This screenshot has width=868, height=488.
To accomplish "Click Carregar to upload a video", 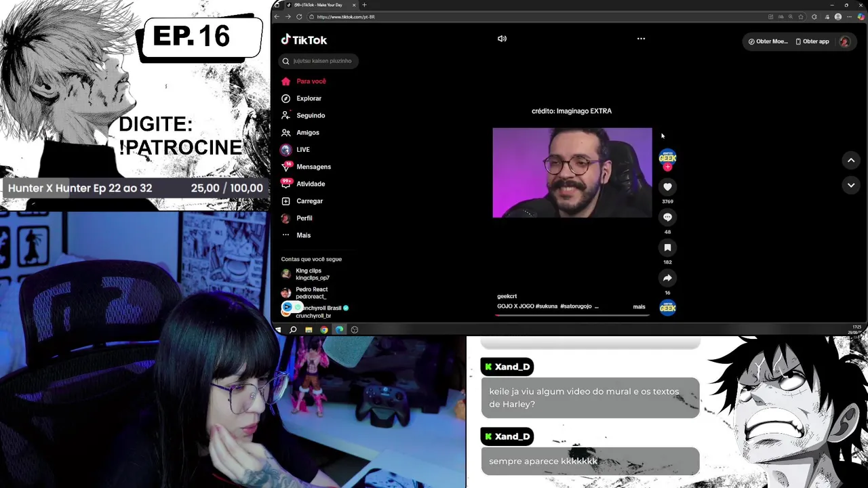I will pyautogui.click(x=302, y=201).
